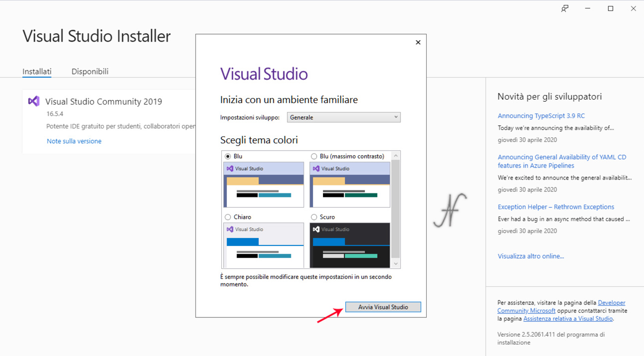644x356 pixels.
Task: Minimize the Visual Studio Installer window
Action: click(x=587, y=8)
